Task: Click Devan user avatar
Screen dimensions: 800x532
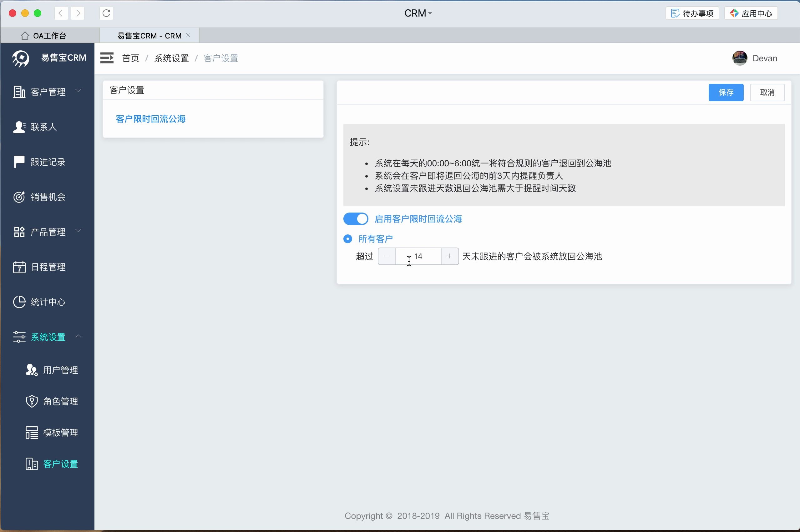Action: 740,58
